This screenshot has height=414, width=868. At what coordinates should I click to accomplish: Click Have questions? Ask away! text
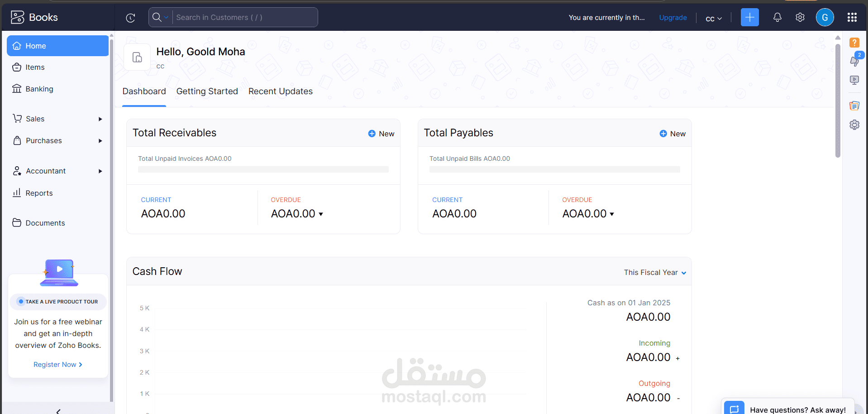point(797,410)
